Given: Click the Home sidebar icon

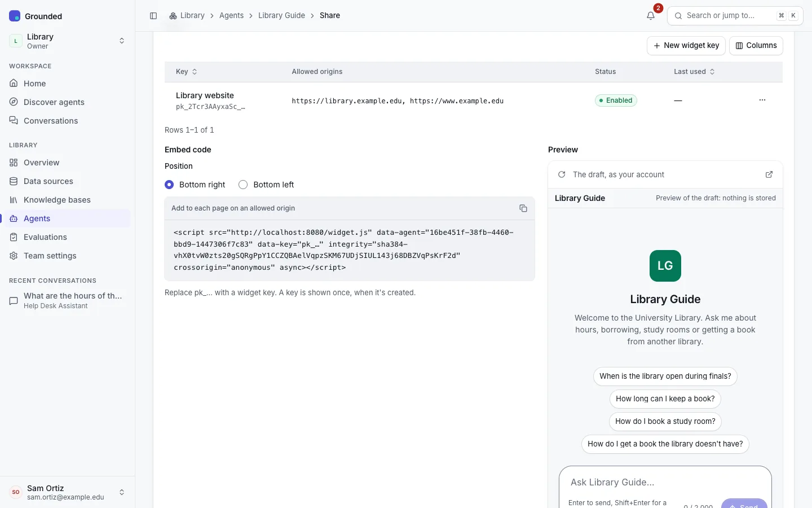Looking at the screenshot, I should click(x=14, y=84).
